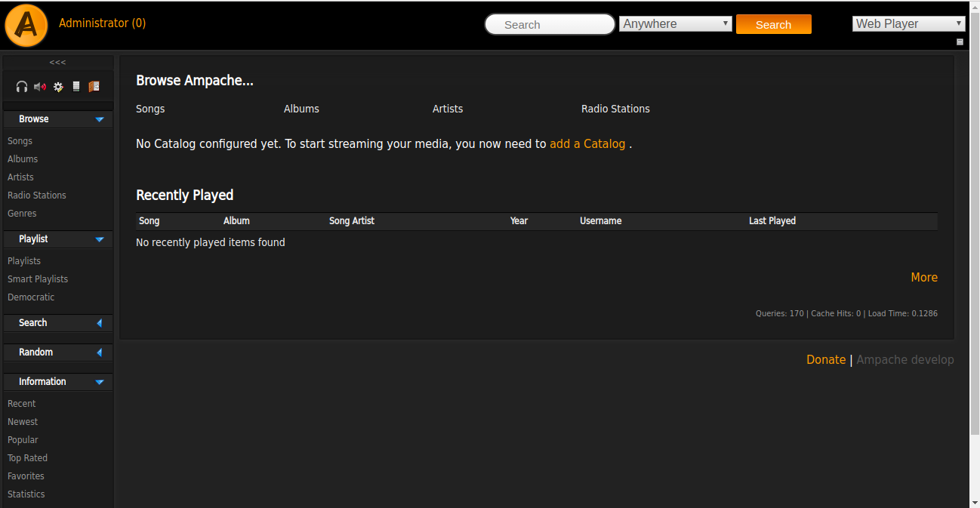Screen dimensions: 980x508
Task: Click the Playlist section header label
Action: point(33,239)
